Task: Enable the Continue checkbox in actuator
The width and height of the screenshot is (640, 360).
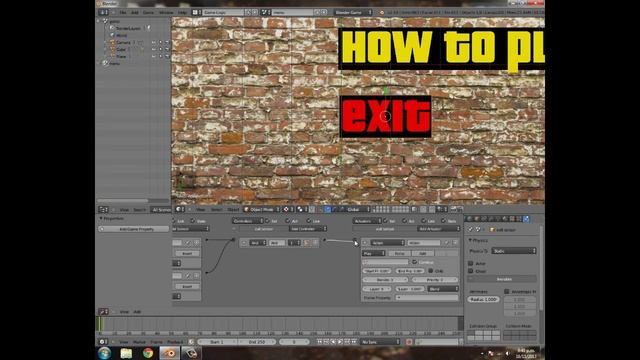Action: click(414, 262)
